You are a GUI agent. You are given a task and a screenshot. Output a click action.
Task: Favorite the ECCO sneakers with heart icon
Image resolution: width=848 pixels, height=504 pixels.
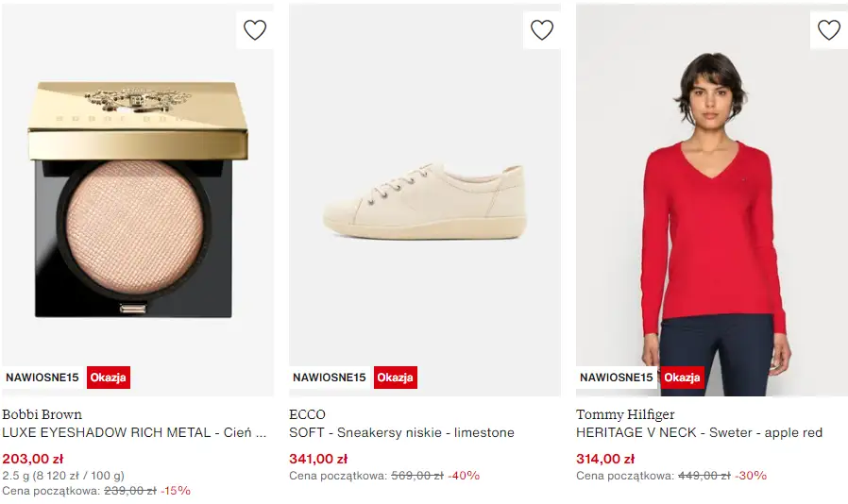click(542, 30)
